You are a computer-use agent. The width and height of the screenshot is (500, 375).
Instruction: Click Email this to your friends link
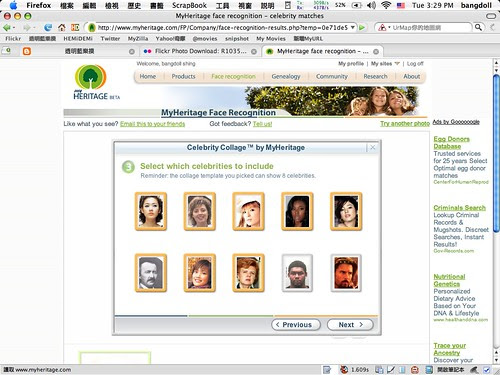coord(152,124)
